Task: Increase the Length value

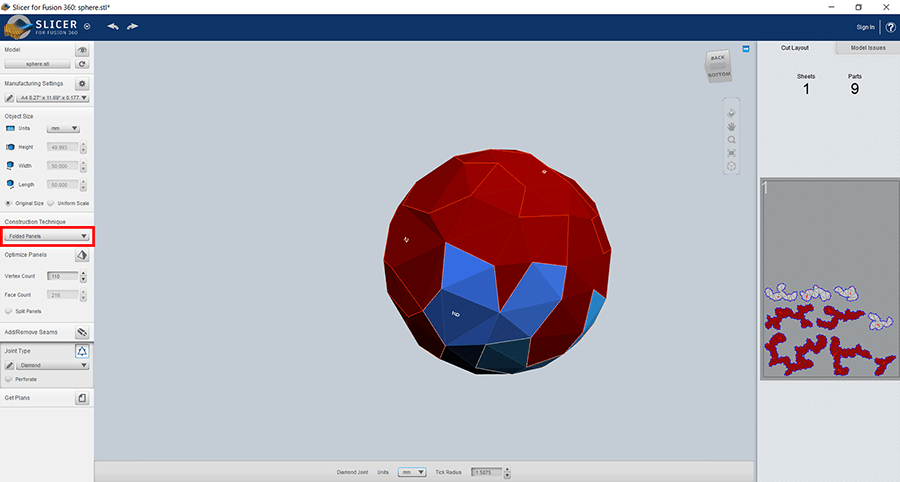Action: tap(83, 182)
